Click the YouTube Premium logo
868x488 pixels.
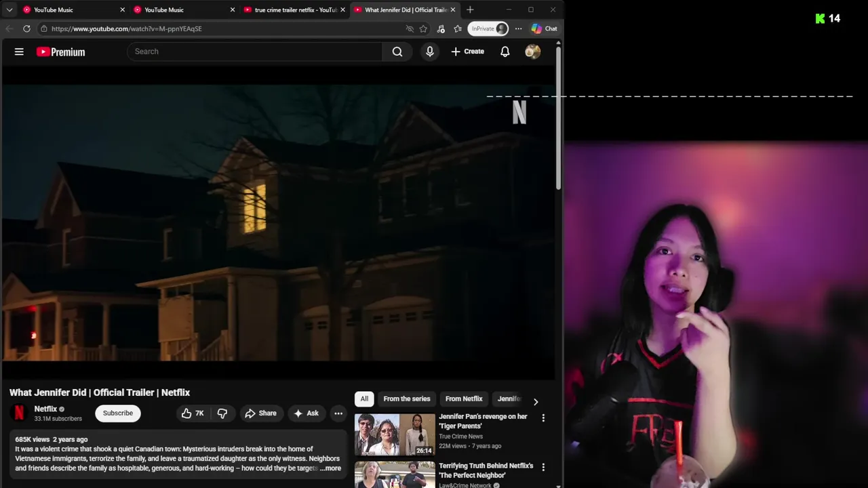point(61,52)
